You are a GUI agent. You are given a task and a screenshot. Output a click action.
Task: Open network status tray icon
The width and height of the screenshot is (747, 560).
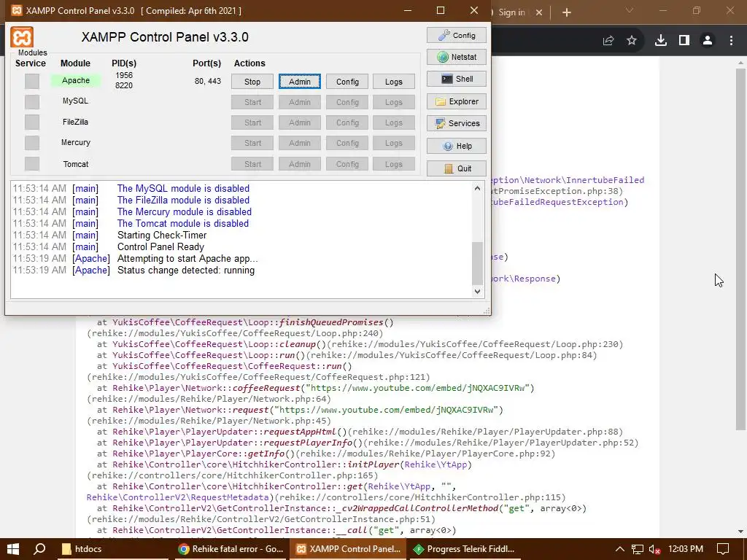pyautogui.click(x=637, y=549)
